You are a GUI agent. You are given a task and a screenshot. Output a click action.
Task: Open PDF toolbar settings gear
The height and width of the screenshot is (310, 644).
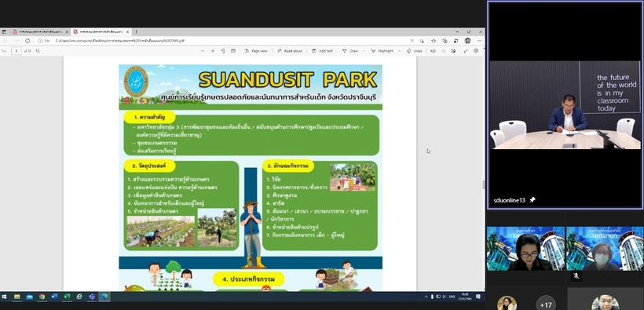click(476, 51)
